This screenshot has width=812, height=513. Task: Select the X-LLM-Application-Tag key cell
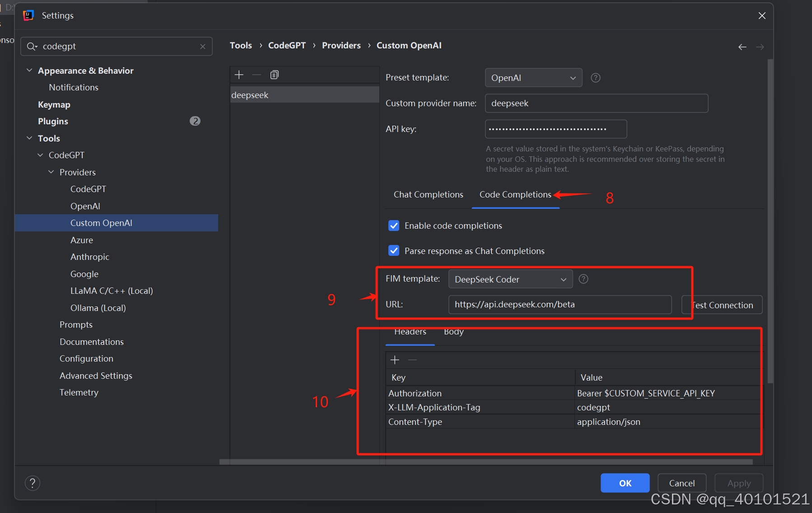point(480,407)
